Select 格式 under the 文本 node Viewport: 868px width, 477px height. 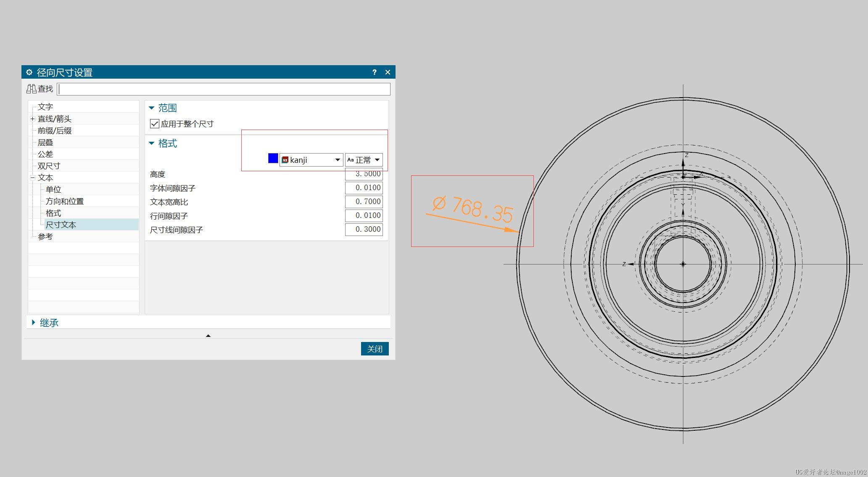click(53, 213)
